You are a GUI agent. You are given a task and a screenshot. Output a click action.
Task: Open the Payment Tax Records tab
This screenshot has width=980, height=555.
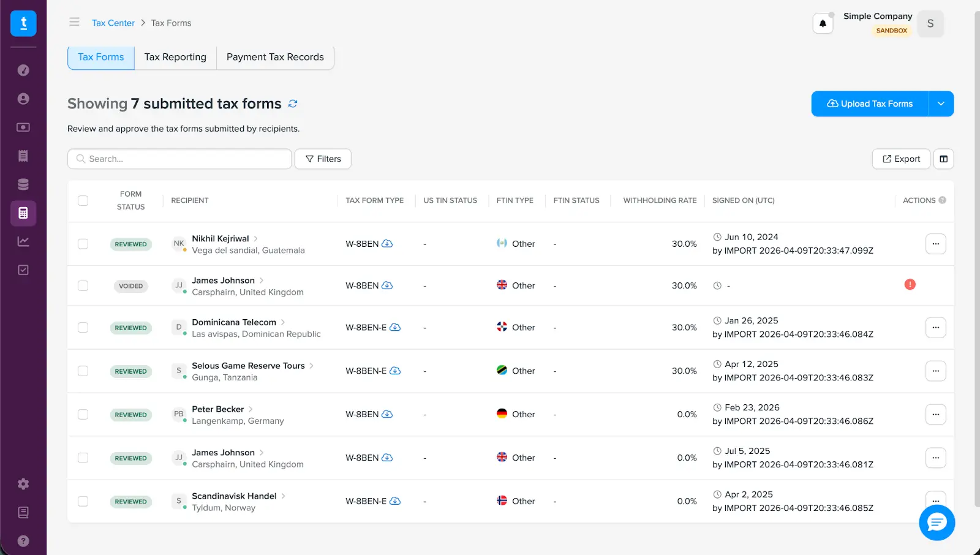(x=275, y=57)
